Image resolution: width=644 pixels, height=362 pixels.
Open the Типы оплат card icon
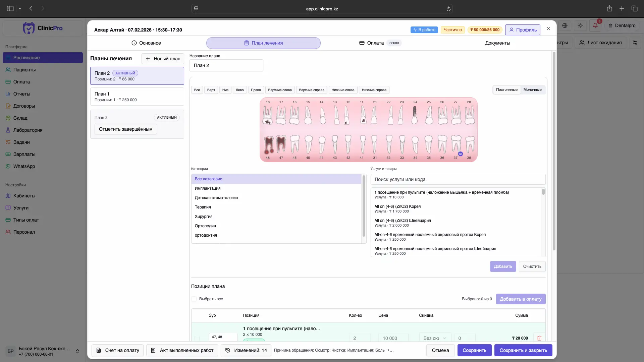8,220
